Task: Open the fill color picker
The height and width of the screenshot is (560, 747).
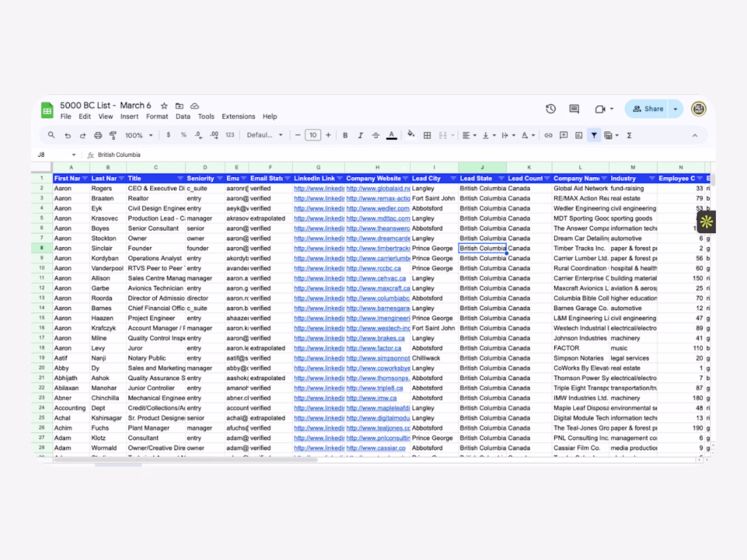Action: [x=411, y=135]
